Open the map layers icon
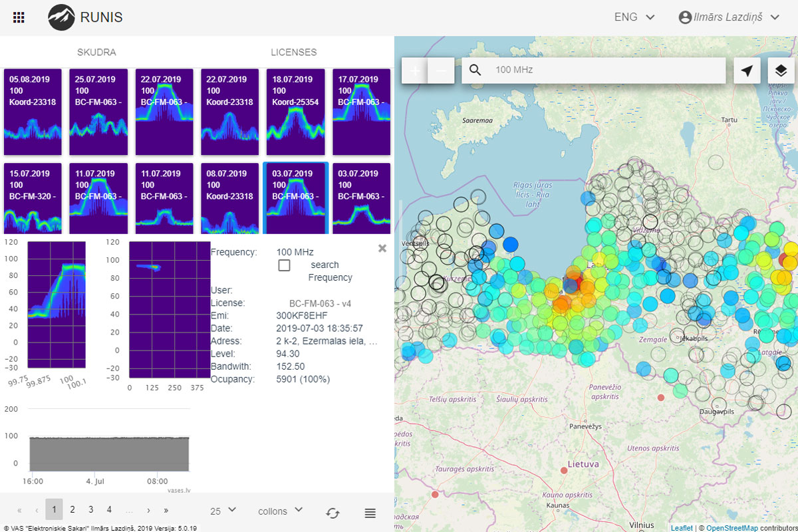 tap(781, 70)
